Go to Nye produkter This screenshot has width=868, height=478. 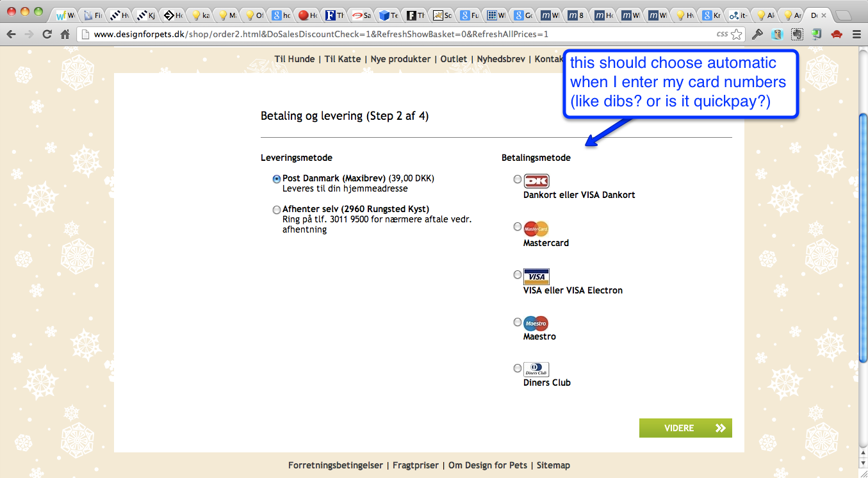401,59
